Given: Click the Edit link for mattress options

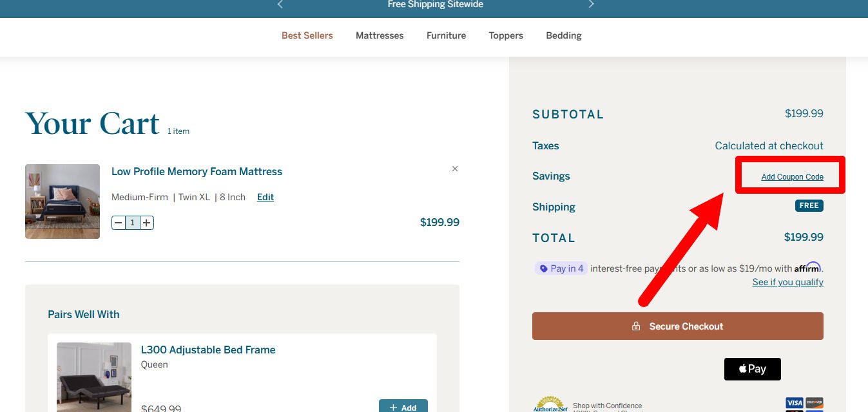Looking at the screenshot, I should point(265,197).
